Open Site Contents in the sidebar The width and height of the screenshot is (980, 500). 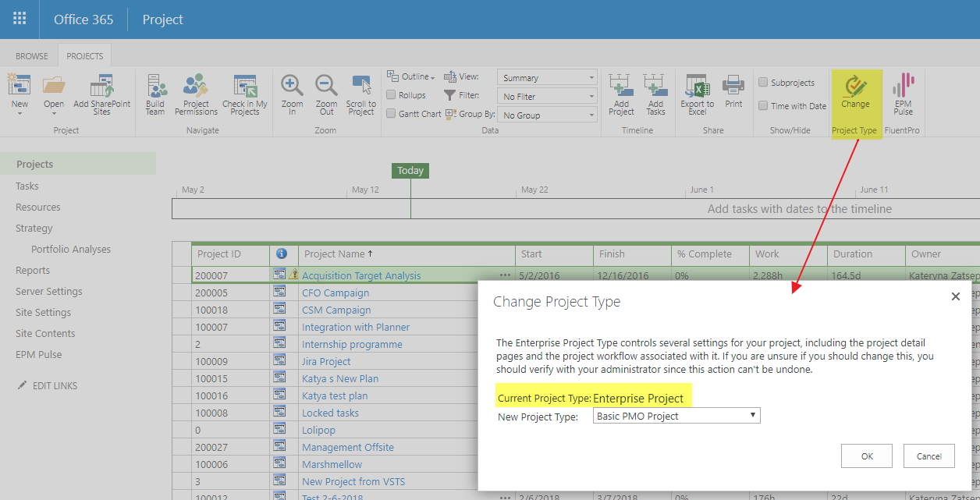pos(45,333)
